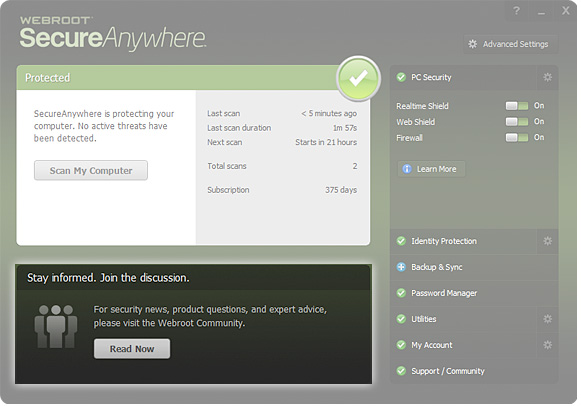The image size is (581, 406).
Task: Click the green check next to PC Security
Action: click(x=401, y=77)
